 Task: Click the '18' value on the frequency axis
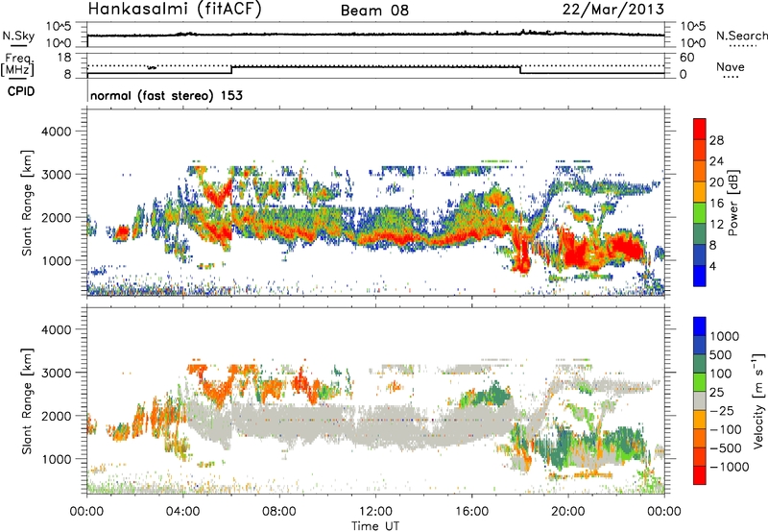coord(64,58)
